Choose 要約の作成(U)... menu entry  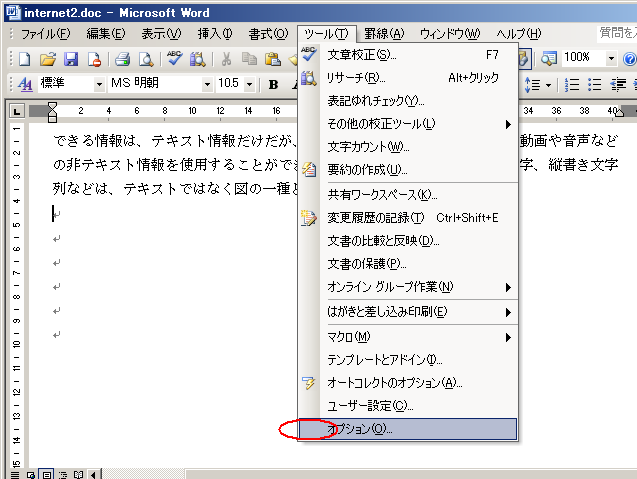point(408,169)
